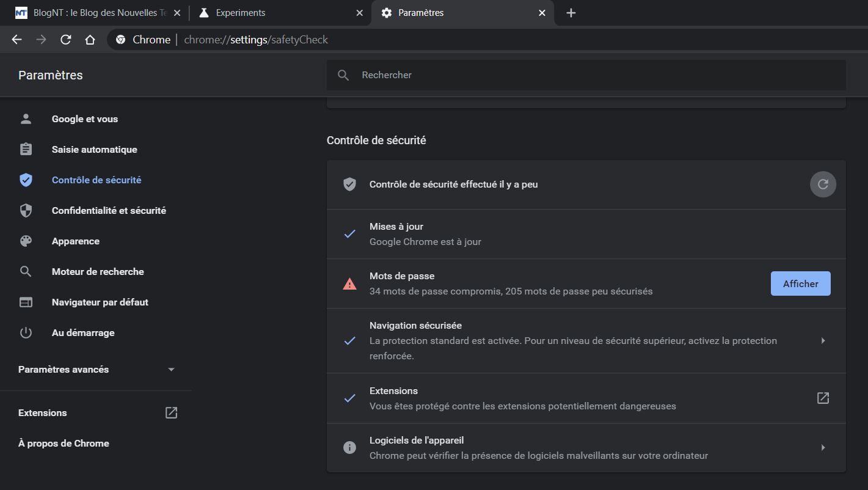Click the Rechercher settings search field
This screenshot has height=490, width=868.
[586, 75]
